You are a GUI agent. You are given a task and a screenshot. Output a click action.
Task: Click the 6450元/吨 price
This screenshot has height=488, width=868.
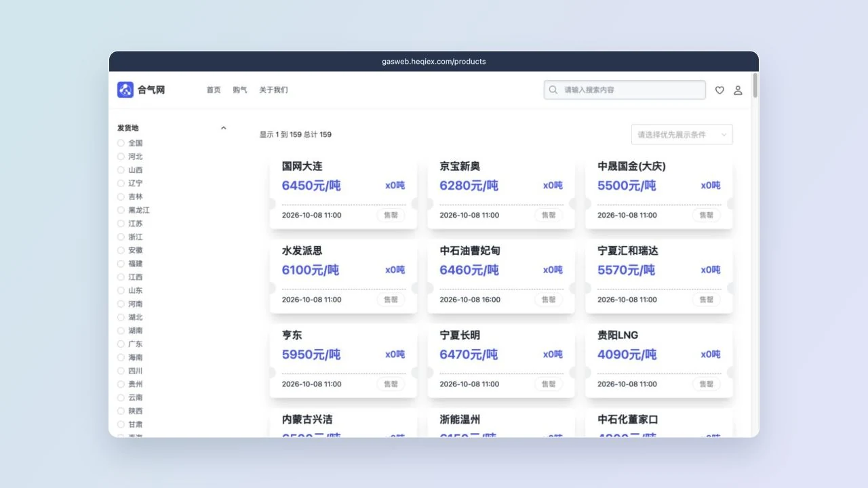pos(311,186)
